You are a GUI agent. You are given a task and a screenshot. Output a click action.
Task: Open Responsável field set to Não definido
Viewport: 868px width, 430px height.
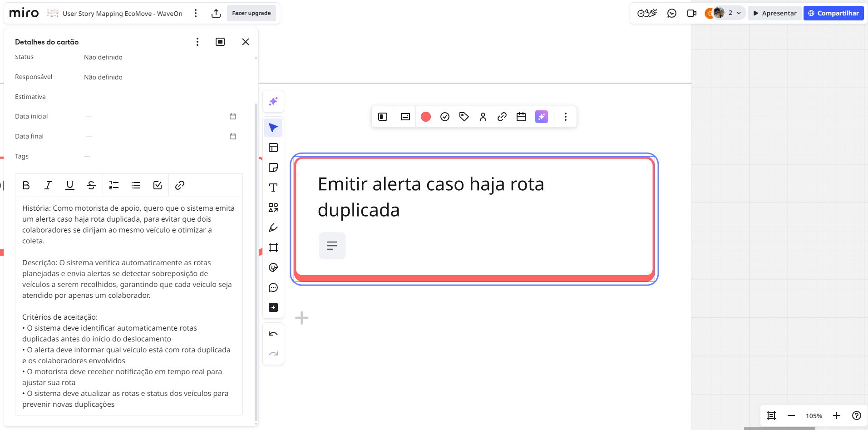point(104,77)
